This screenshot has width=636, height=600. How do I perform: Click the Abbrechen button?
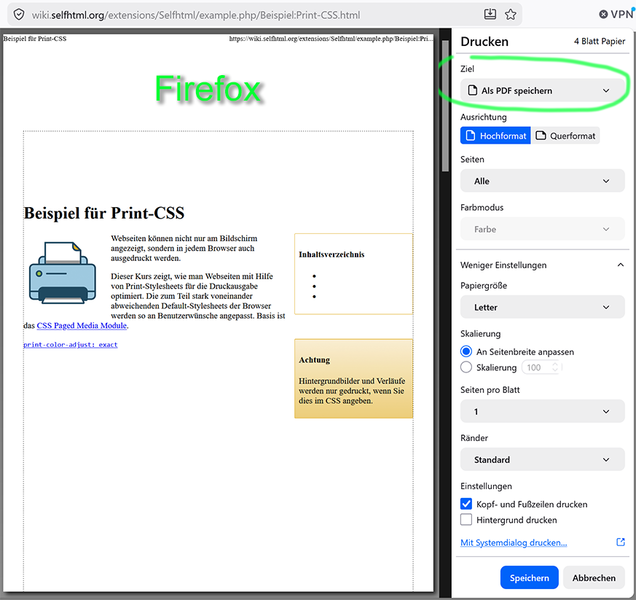pyautogui.click(x=594, y=577)
